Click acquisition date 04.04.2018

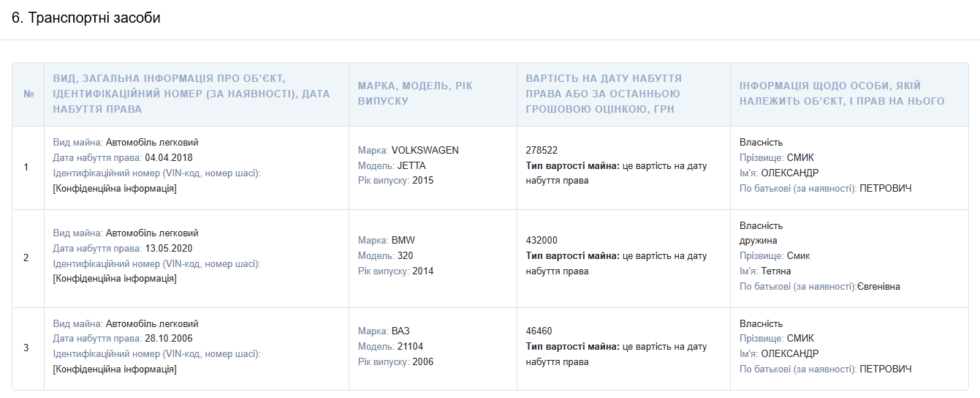[169, 157]
